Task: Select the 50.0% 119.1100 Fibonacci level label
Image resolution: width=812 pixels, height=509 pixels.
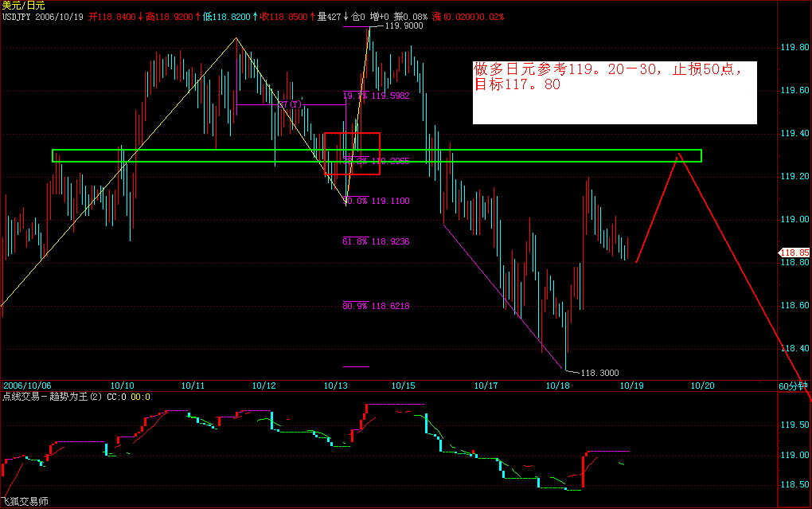Action: coord(376,201)
